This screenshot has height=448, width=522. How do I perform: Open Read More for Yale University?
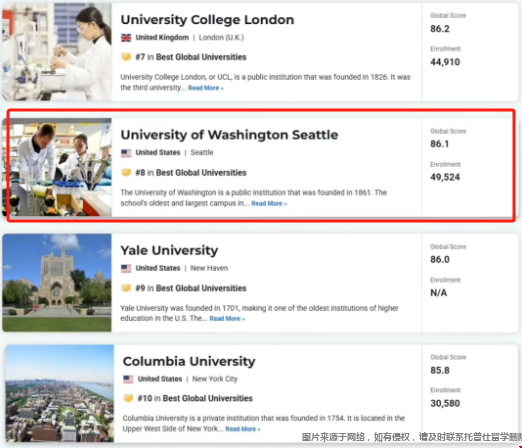click(x=227, y=319)
